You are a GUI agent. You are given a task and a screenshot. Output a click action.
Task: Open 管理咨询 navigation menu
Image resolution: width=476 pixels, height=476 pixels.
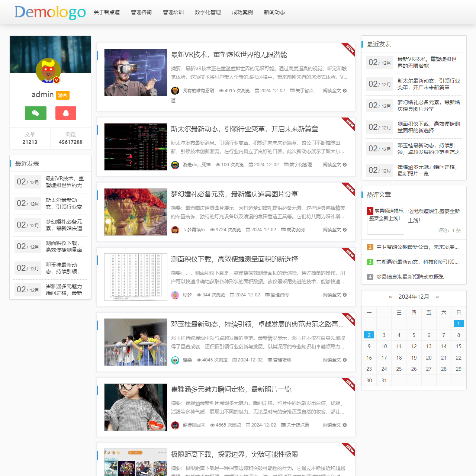141,12
